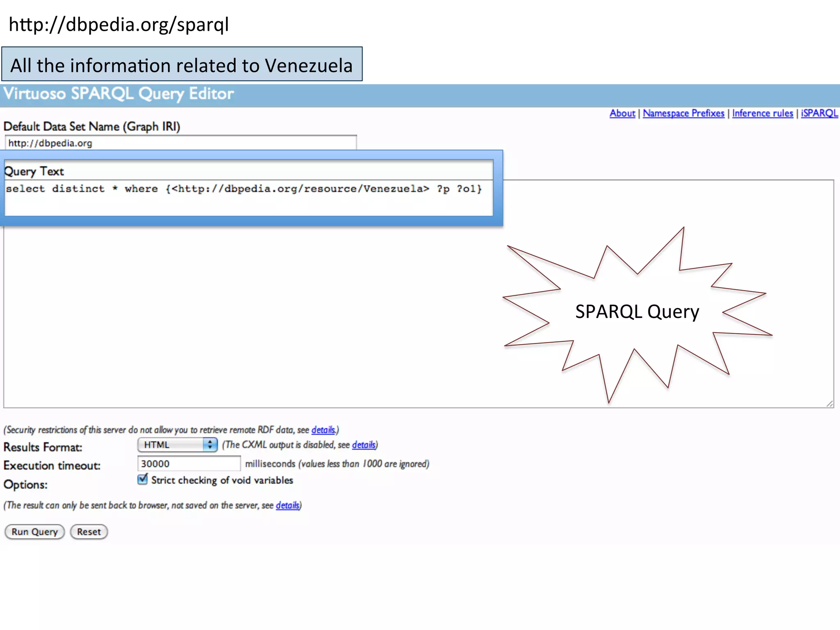Open details link about saving results
Image resolution: width=840 pixels, height=630 pixels.
[x=287, y=505]
